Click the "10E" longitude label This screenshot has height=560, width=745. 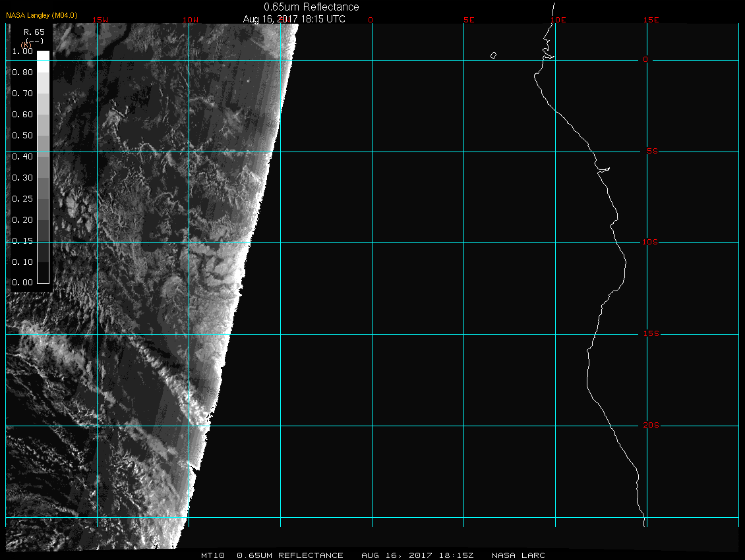558,20
